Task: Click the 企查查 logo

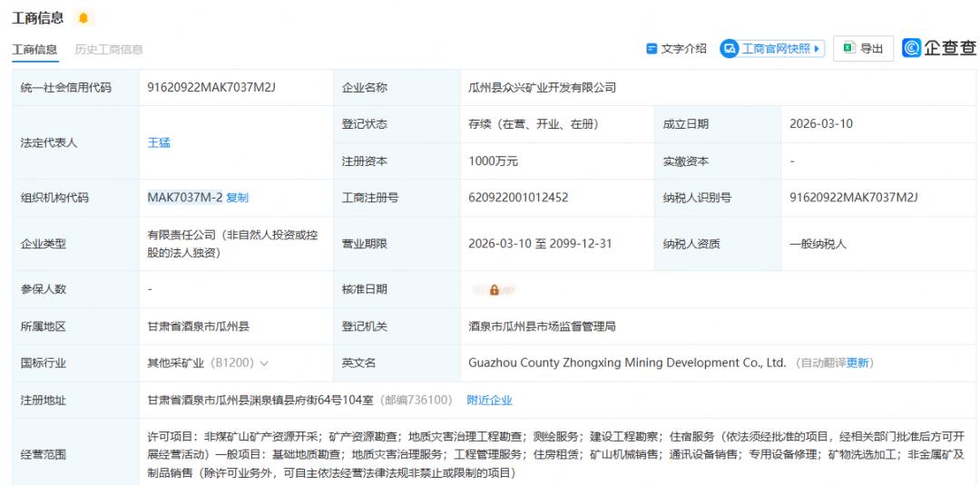Action: coord(939,48)
